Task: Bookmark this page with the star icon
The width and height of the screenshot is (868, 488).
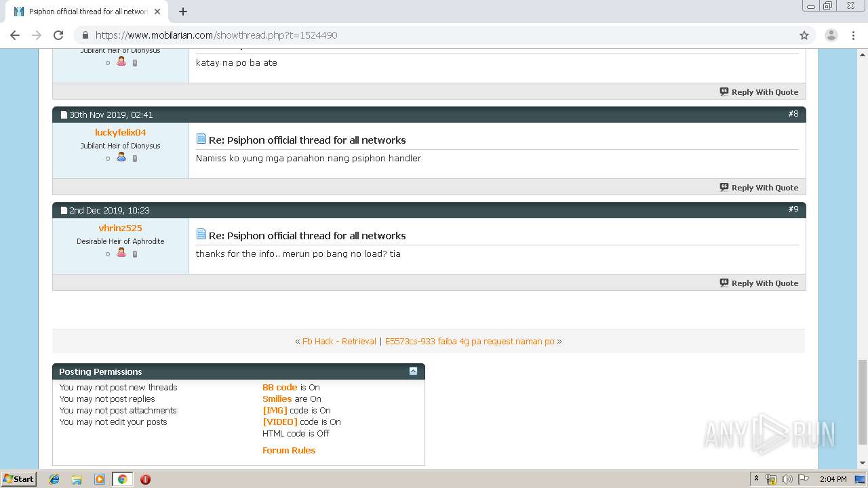Action: pyautogui.click(x=804, y=35)
